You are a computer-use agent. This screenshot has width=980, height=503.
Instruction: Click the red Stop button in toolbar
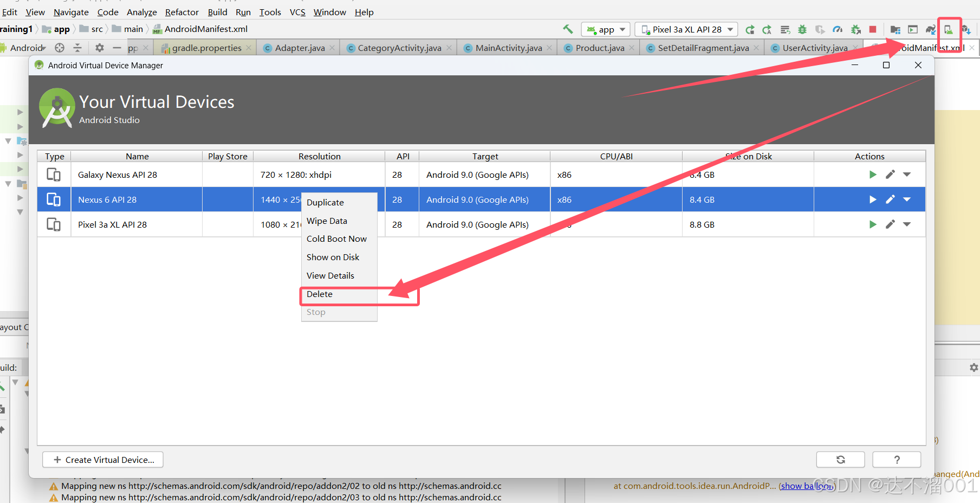click(x=873, y=29)
